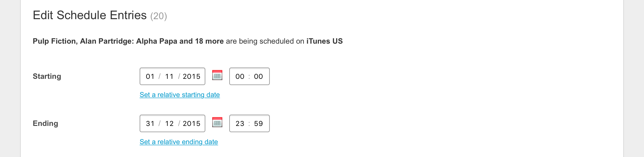This screenshot has width=644, height=157.
Task: Follow 'Set a relative ending date' link
Action: pos(179,142)
